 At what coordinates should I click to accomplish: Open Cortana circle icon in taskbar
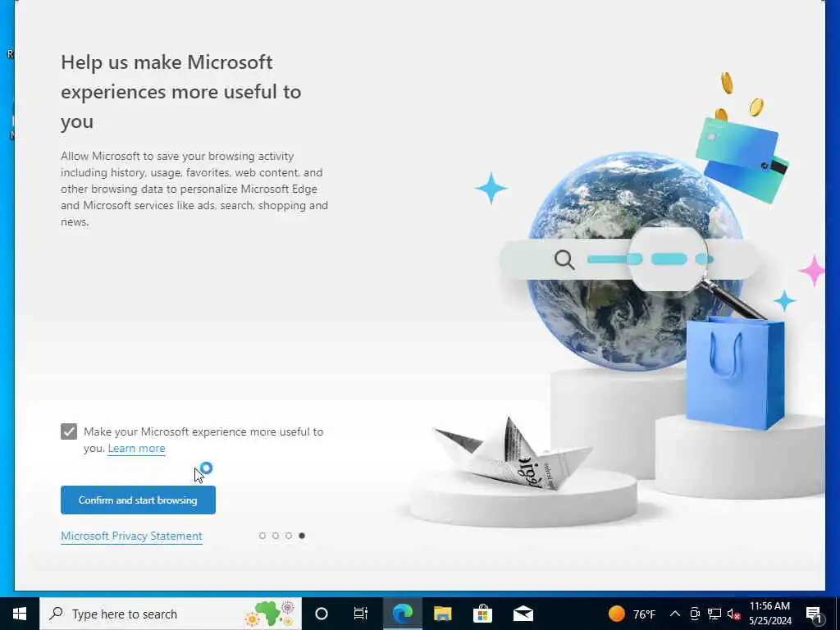point(321,614)
